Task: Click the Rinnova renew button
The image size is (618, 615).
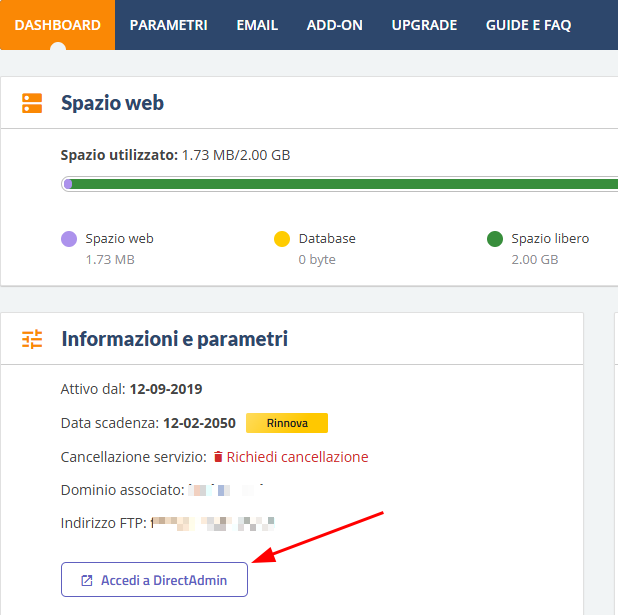Action: coord(287,423)
